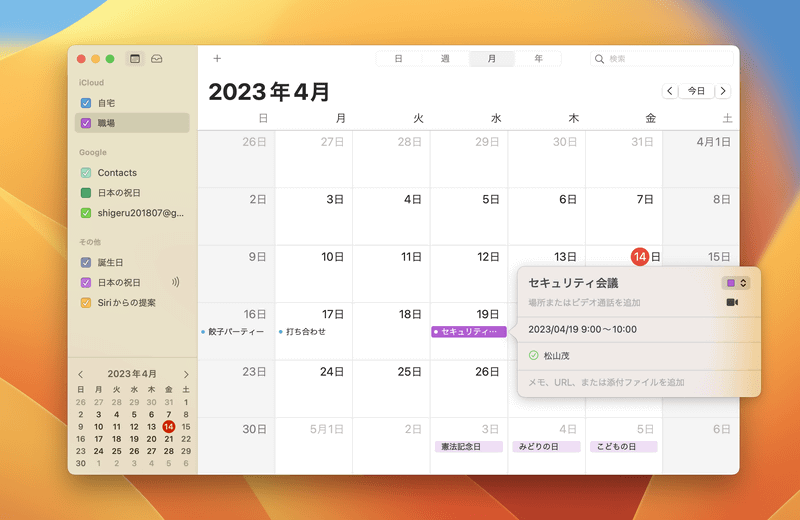The image size is (800, 520).
Task: Go to previous month in main calendar
Action: (x=670, y=91)
